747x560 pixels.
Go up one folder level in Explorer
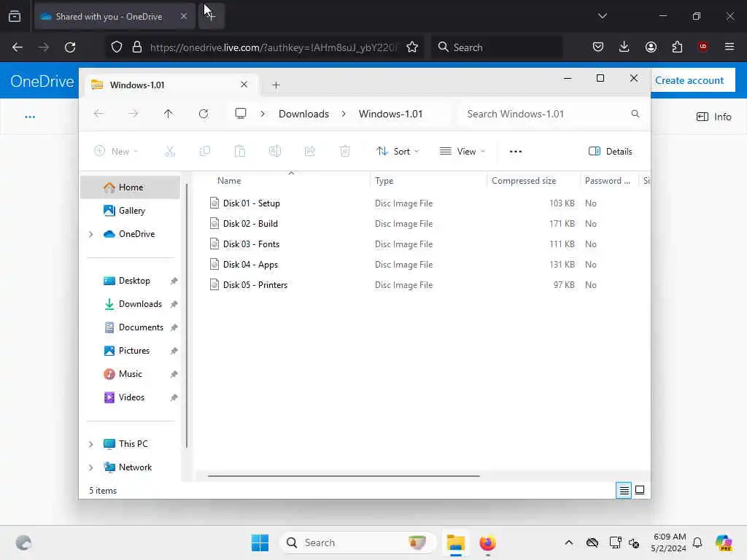click(169, 114)
